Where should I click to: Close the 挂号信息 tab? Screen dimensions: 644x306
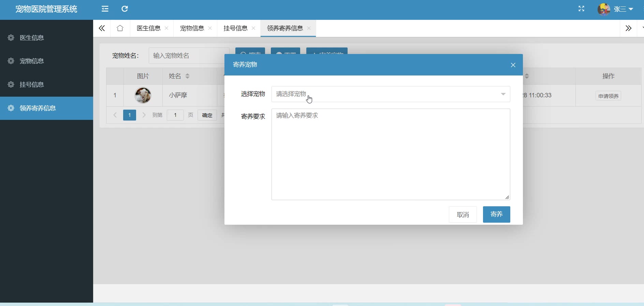(253, 28)
